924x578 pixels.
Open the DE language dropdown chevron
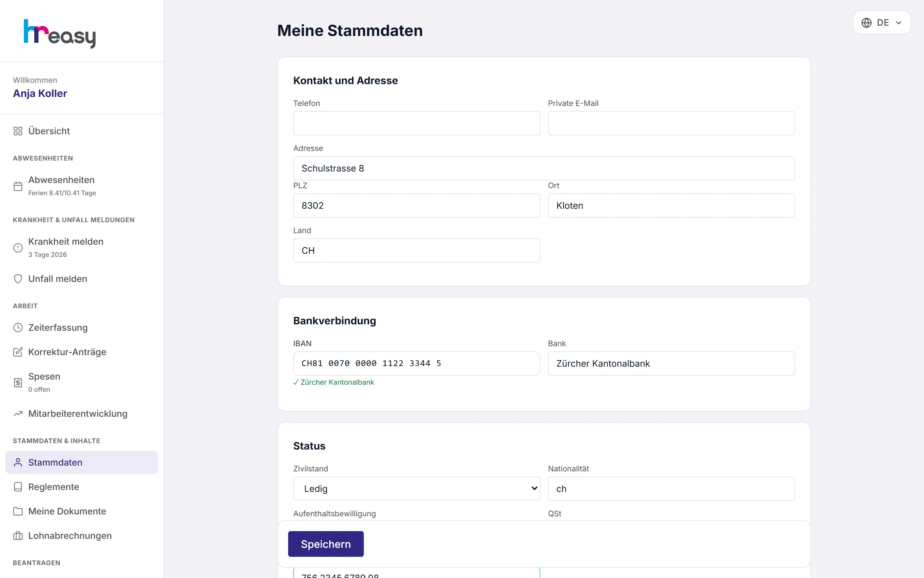(x=899, y=23)
